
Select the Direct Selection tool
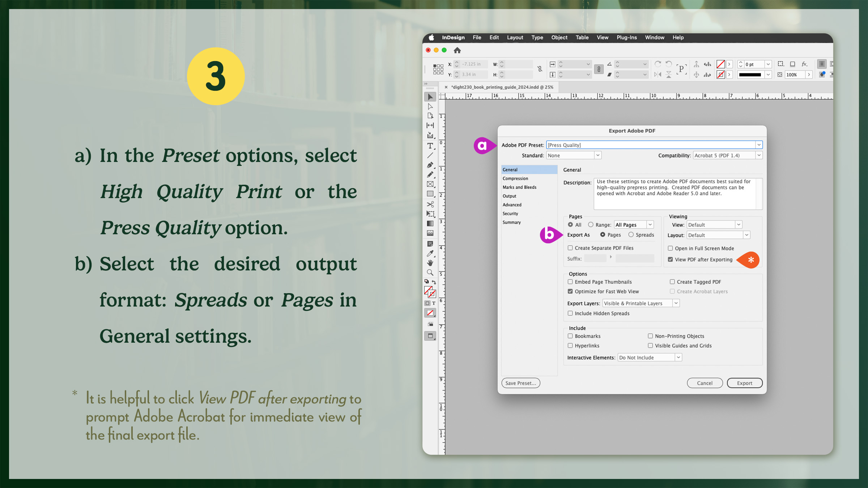[x=430, y=107]
